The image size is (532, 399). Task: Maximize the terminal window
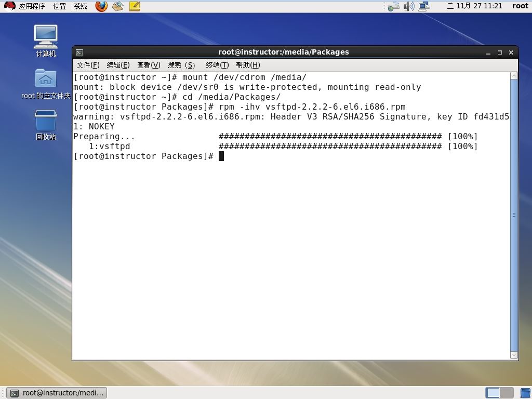click(500, 52)
